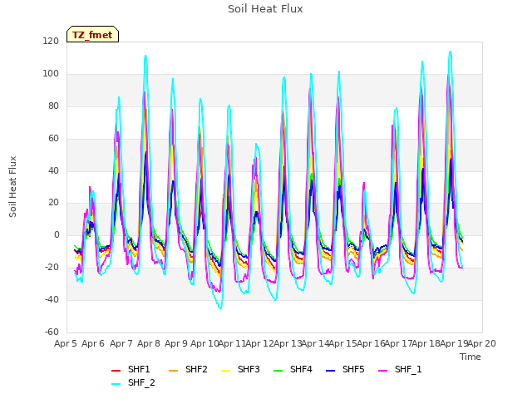
Task: Click the SHF1 red legend swatch
Action: point(116,371)
